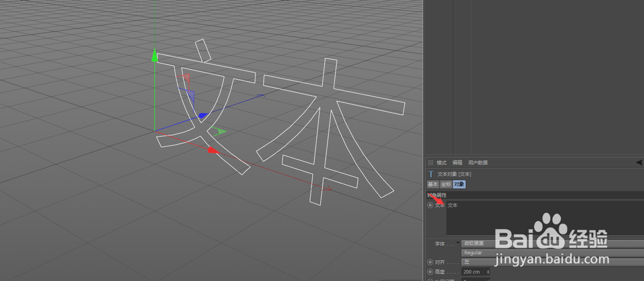Open the Regular font style dropdown
Image resolution: width=644 pixels, height=281 pixels.
click(x=552, y=253)
